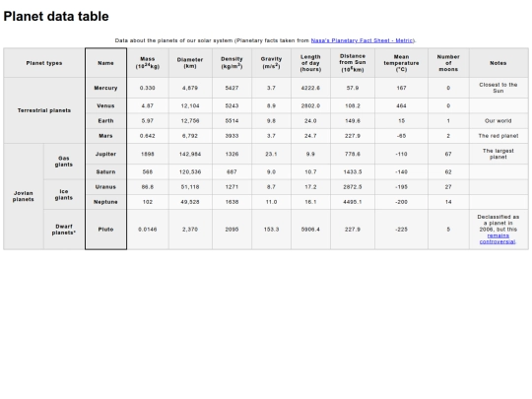Select Earth's density value '5514'

[232, 121]
